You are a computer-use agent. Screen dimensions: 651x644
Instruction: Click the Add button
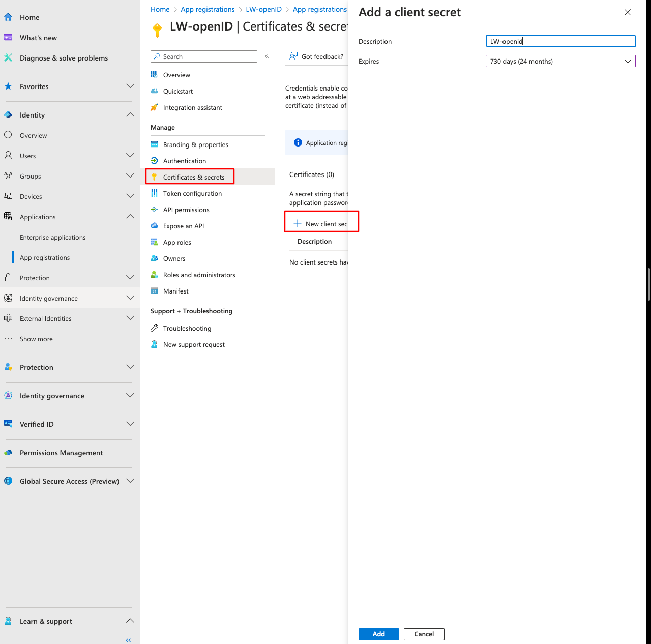378,634
